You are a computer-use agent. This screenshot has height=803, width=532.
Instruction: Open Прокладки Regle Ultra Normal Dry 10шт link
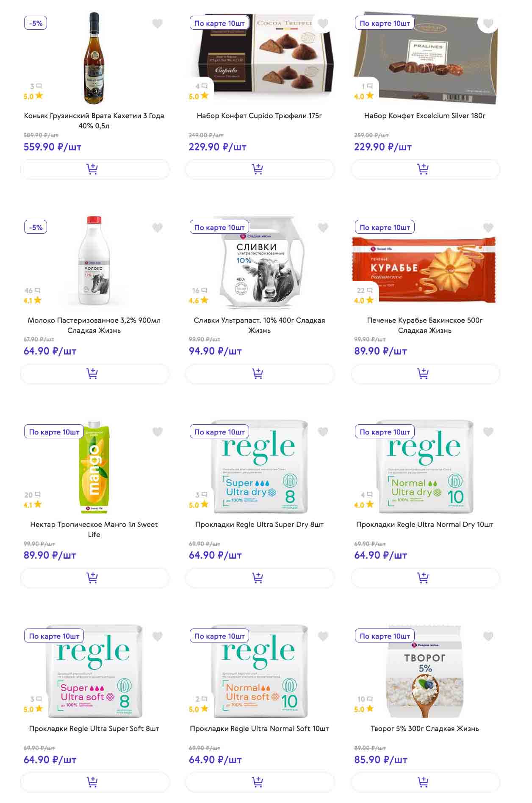point(424,524)
